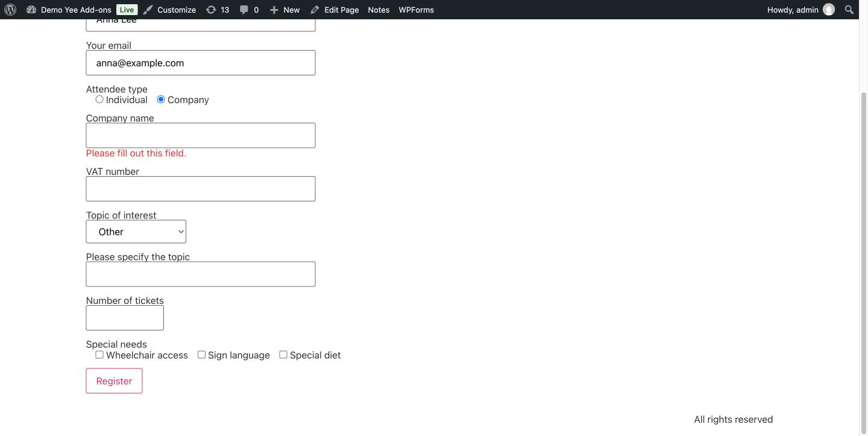Open comments via the speech bubble icon
The width and height of the screenshot is (868, 436).
[244, 10]
